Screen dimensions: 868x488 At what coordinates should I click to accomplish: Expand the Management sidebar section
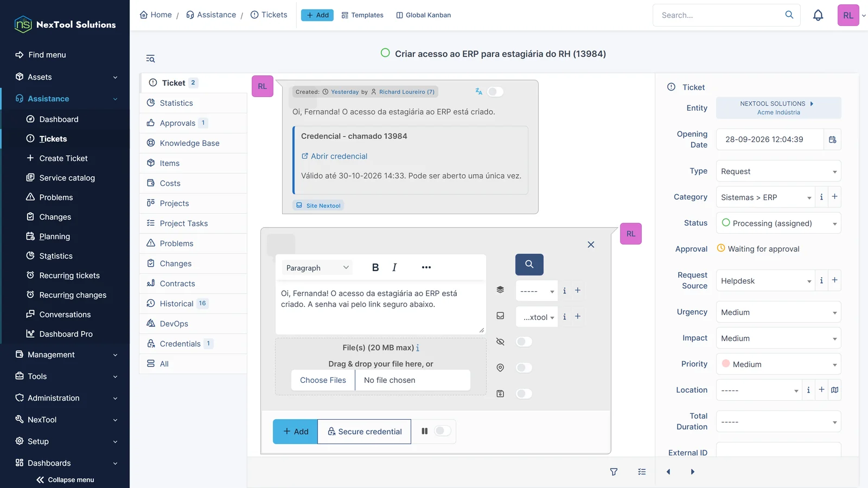[x=65, y=355]
